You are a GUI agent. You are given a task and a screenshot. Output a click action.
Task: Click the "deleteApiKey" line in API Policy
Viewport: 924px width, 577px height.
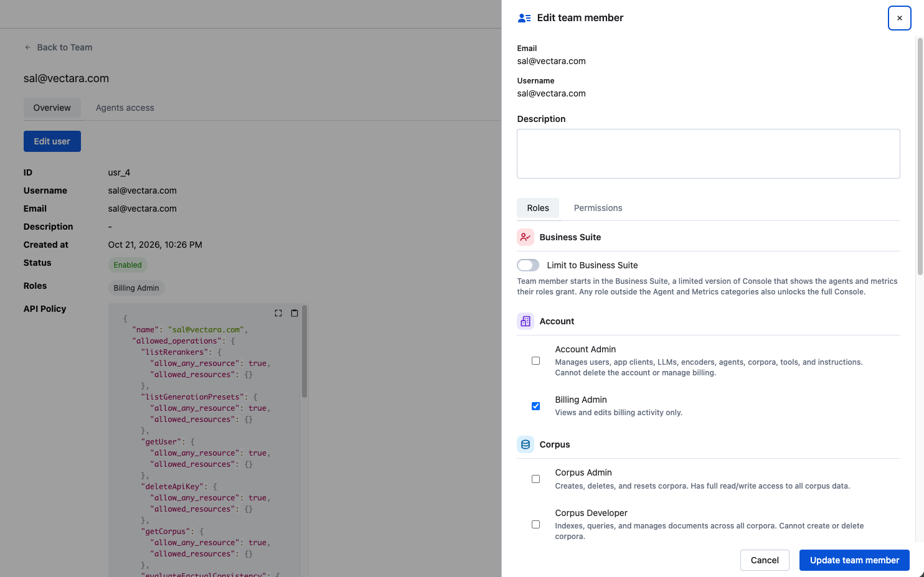(x=179, y=487)
